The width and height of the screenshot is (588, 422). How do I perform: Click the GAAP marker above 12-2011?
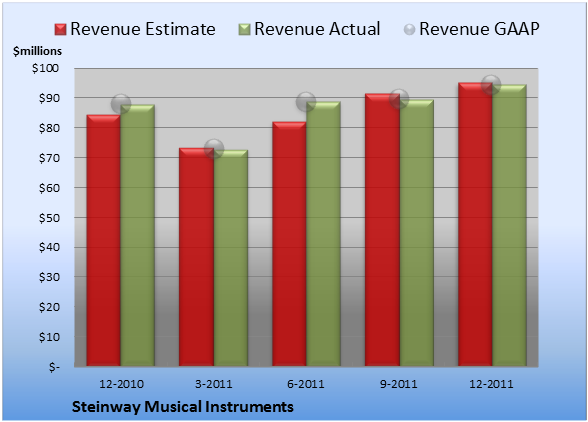(x=491, y=84)
